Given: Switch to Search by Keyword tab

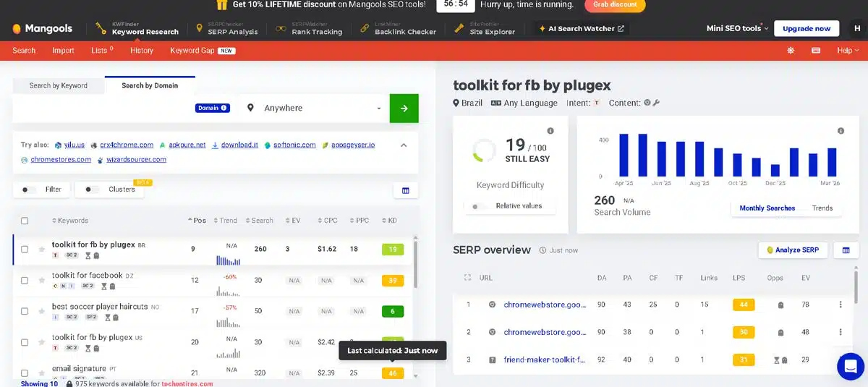Looking at the screenshot, I should 59,85.
